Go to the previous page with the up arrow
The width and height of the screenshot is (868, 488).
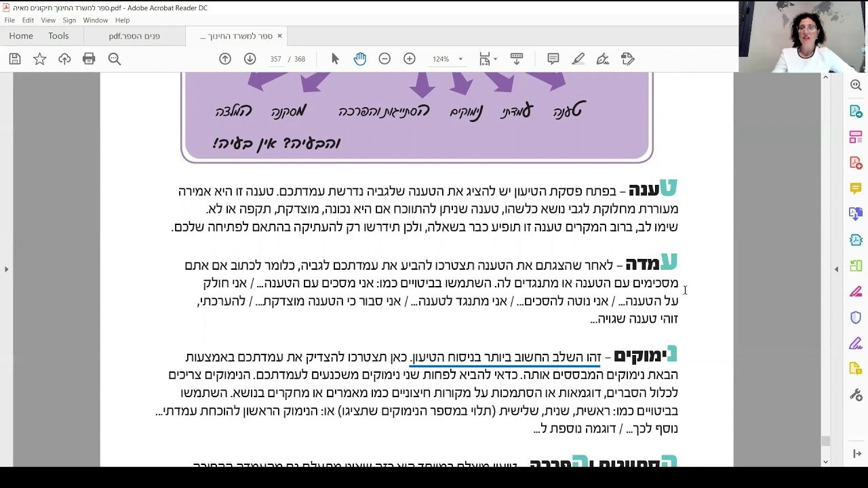point(225,59)
